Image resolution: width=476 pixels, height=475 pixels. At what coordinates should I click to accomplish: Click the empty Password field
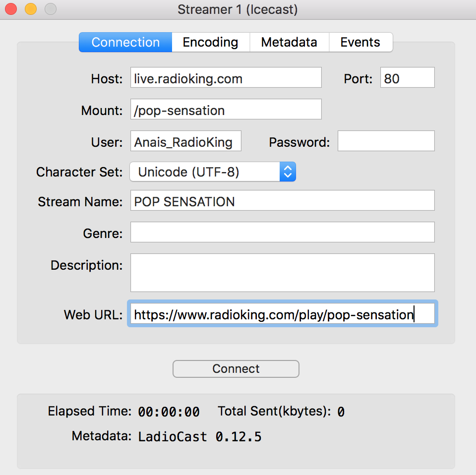pos(386,141)
